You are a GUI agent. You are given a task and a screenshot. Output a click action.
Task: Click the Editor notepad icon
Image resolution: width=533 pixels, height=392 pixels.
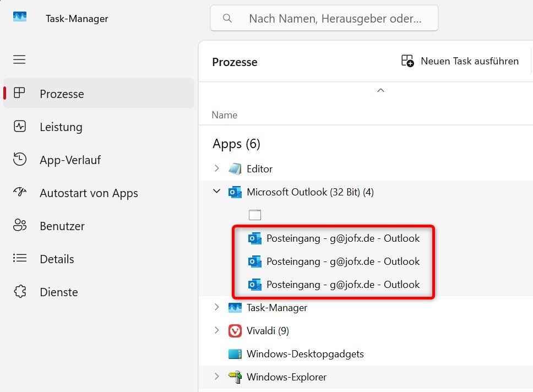[235, 169]
